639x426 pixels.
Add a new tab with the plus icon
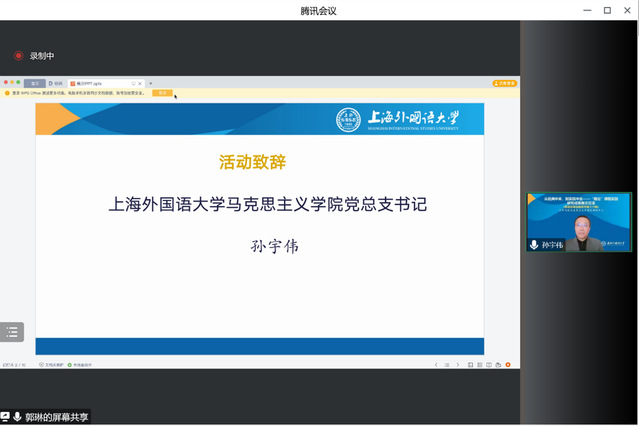pos(150,83)
